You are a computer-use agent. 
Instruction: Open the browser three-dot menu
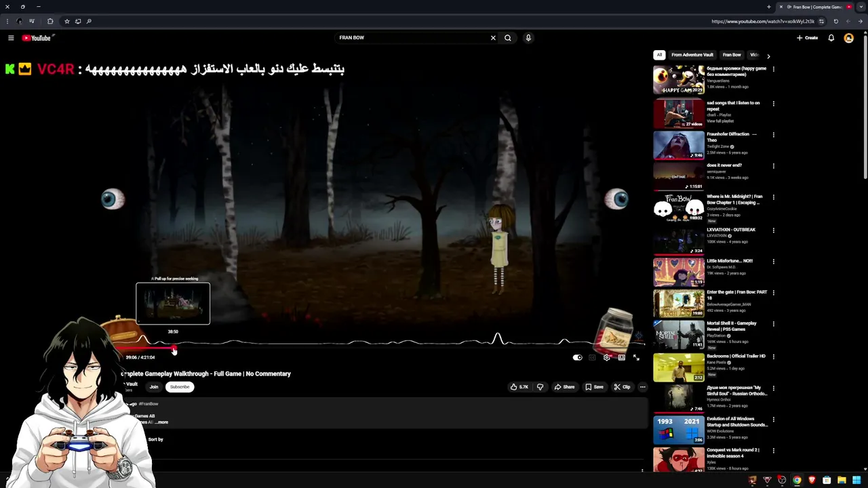[x=7, y=21]
